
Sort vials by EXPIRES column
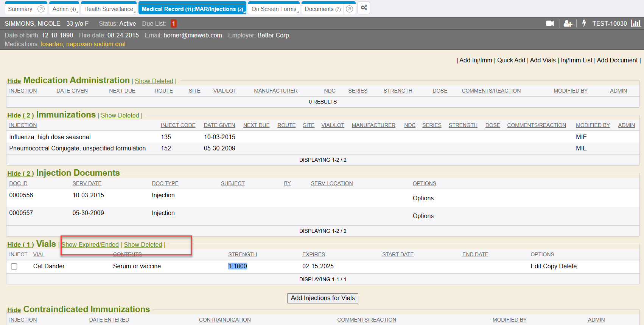(x=313, y=254)
